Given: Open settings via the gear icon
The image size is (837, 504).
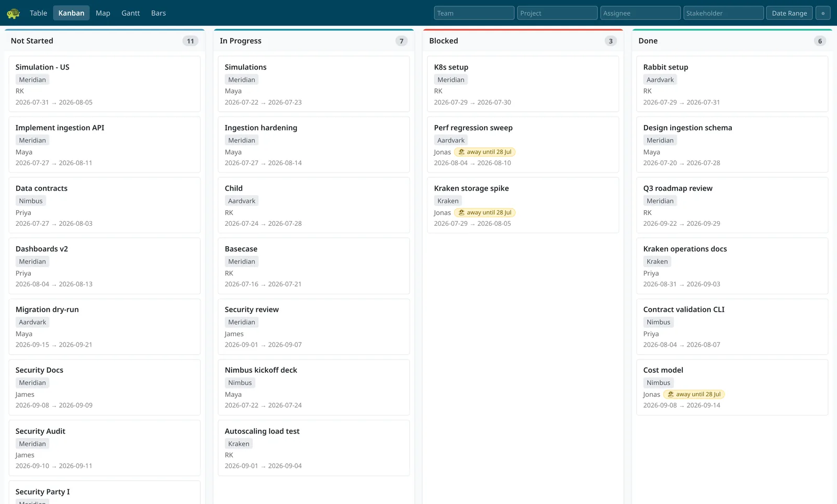Looking at the screenshot, I should (x=823, y=13).
